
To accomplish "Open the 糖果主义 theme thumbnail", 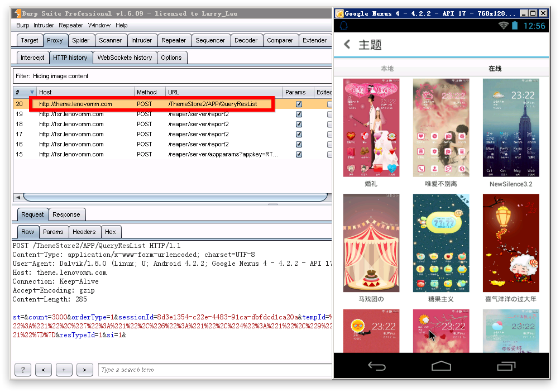I will pyautogui.click(x=441, y=243).
